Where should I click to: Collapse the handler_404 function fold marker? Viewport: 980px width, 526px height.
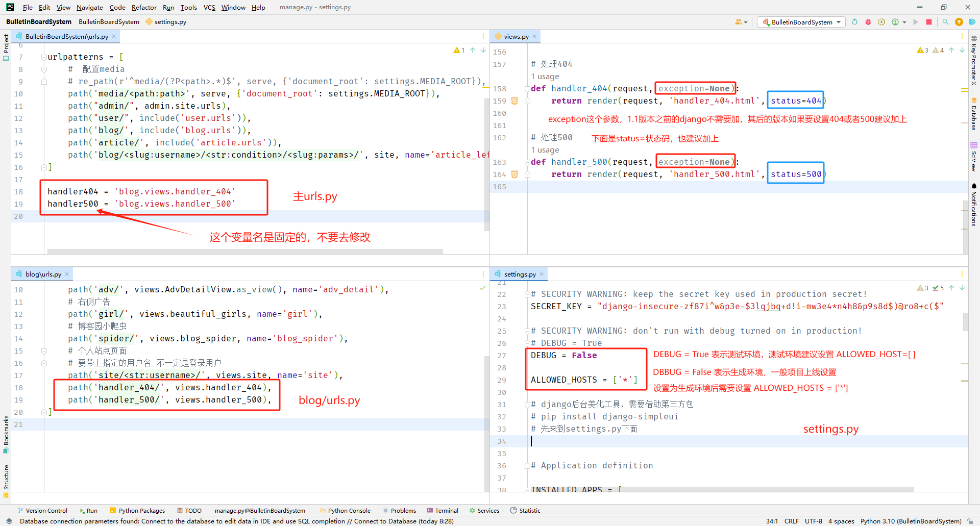527,89
